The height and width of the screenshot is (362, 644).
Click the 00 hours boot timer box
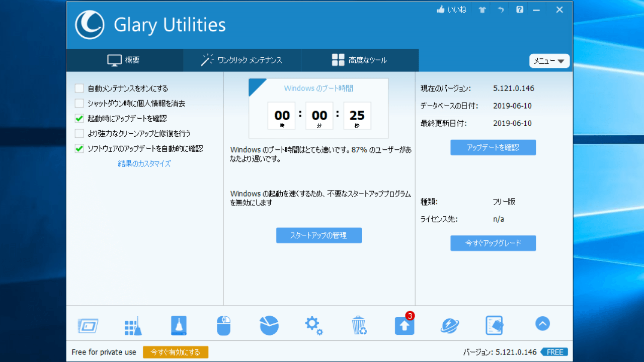pyautogui.click(x=282, y=116)
